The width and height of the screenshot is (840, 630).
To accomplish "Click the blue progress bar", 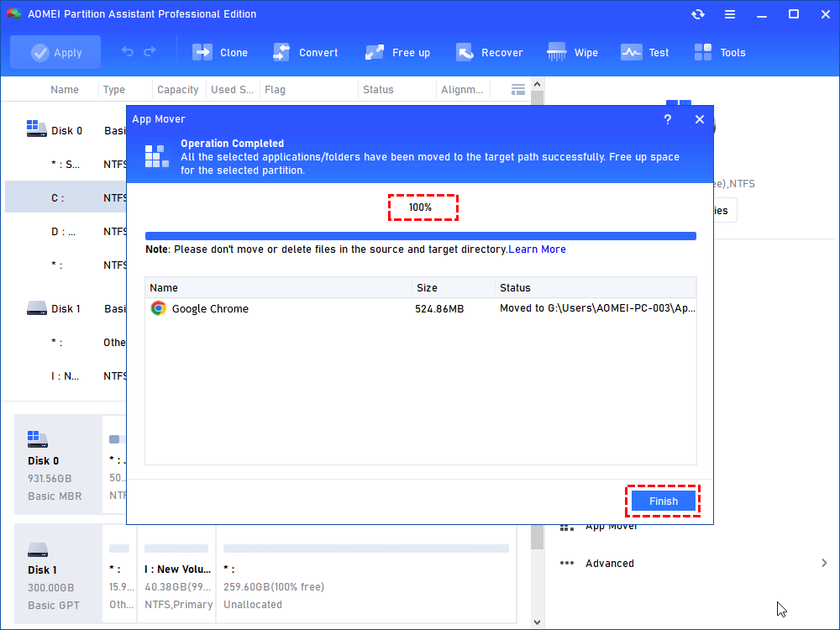I will [x=421, y=236].
